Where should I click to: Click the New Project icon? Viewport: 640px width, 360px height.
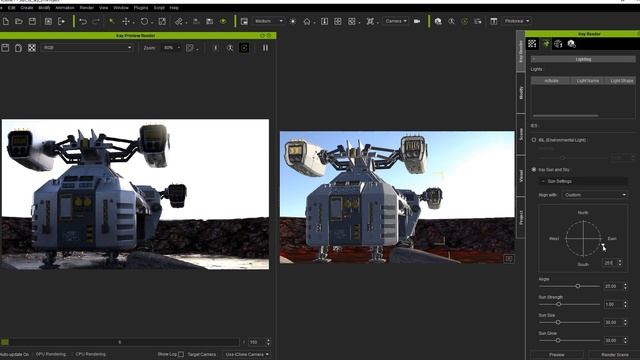[x=6, y=21]
